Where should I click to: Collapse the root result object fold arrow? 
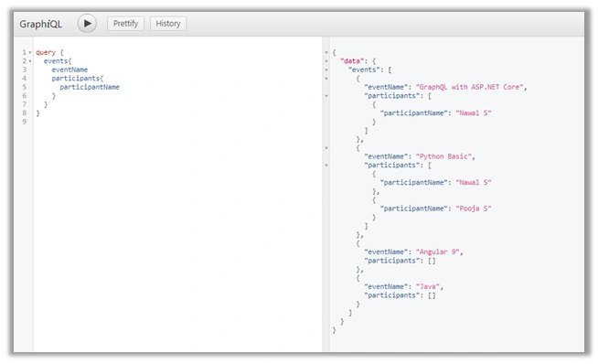[x=326, y=52]
